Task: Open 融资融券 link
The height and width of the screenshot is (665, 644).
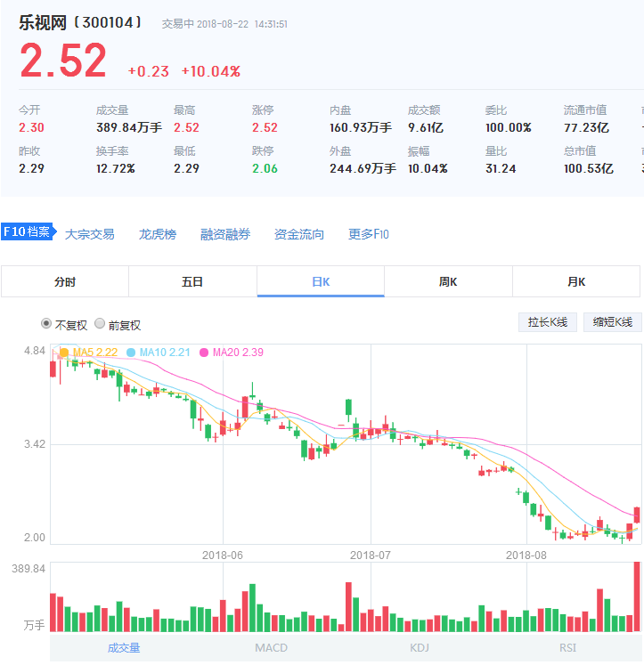Action: 225,234
